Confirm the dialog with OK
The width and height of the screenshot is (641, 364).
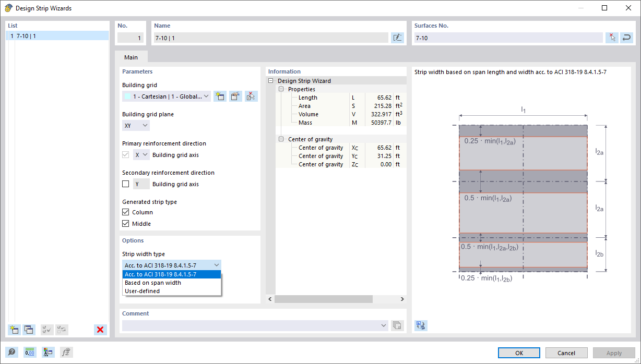(x=519, y=353)
